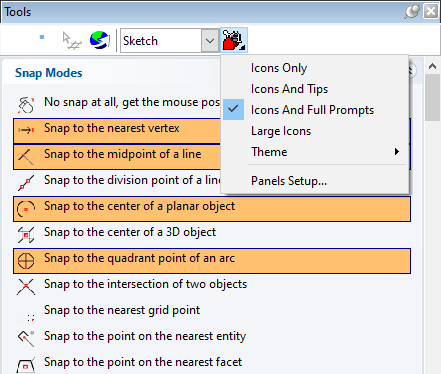Image resolution: width=441 pixels, height=374 pixels.
Task: Click the cursor with grid toolbar icon
Action: [x=72, y=41]
